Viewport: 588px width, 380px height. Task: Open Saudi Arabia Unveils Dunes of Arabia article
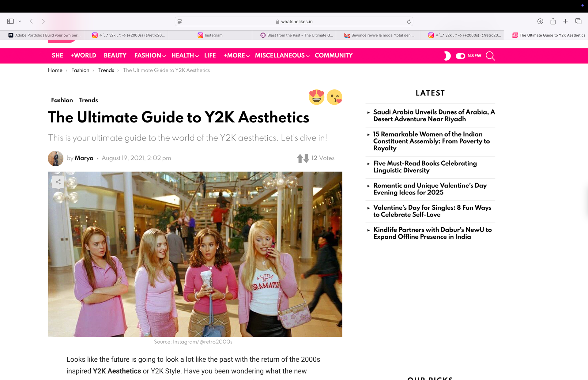[x=434, y=115]
